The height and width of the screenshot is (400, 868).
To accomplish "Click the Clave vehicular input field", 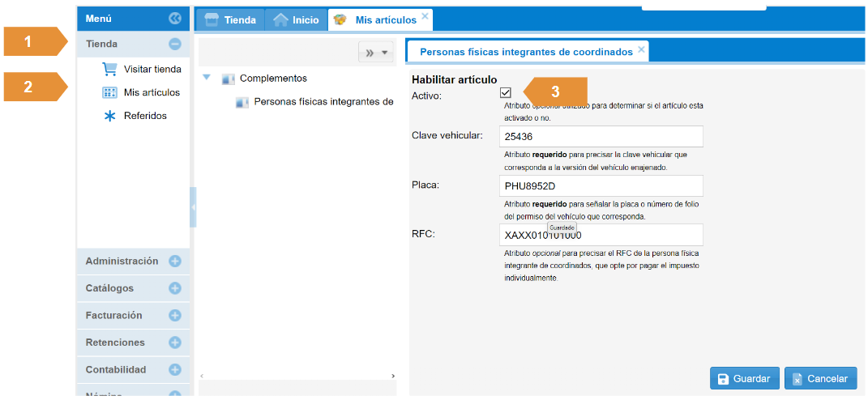I will [x=601, y=136].
